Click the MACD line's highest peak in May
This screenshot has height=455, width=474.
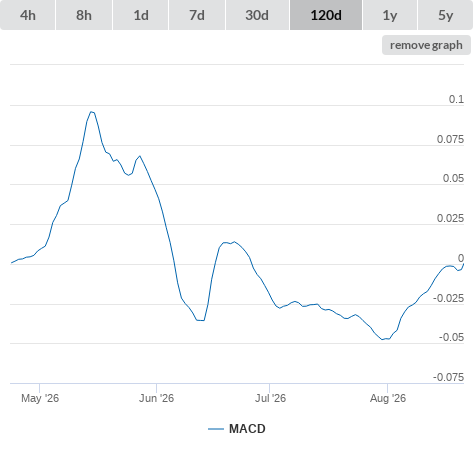(x=91, y=112)
